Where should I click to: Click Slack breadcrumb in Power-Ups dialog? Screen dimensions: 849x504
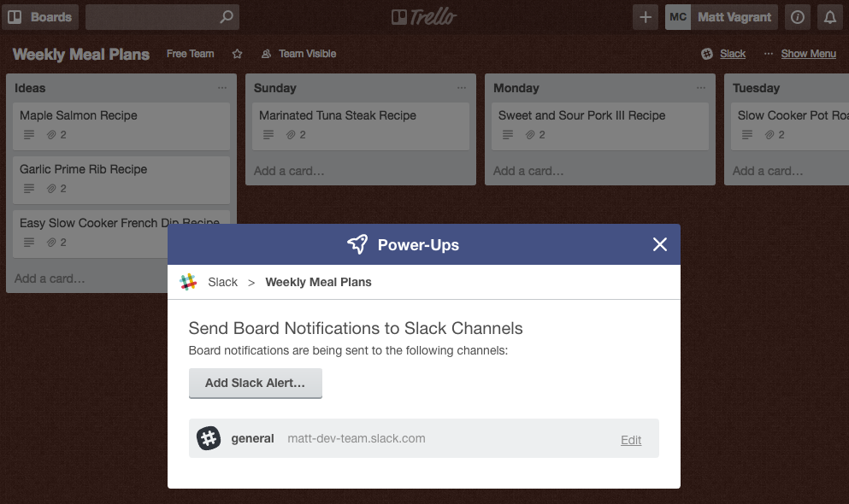point(222,282)
